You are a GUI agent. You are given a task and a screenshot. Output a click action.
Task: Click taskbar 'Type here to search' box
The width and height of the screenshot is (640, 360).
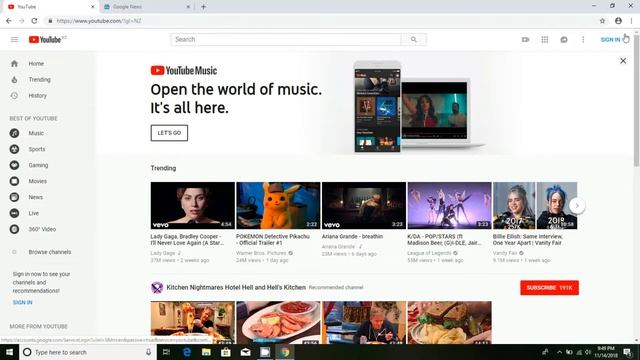coord(87,352)
